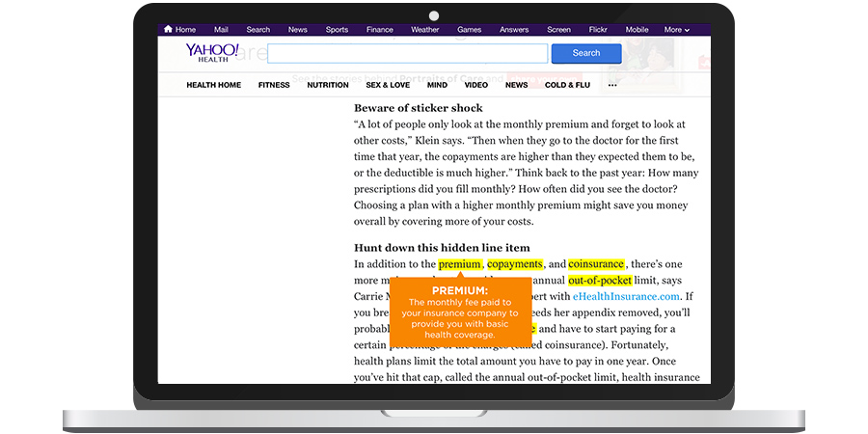Open Mail in top bar
Viewport: 868px width, 434px height.
[221, 29]
